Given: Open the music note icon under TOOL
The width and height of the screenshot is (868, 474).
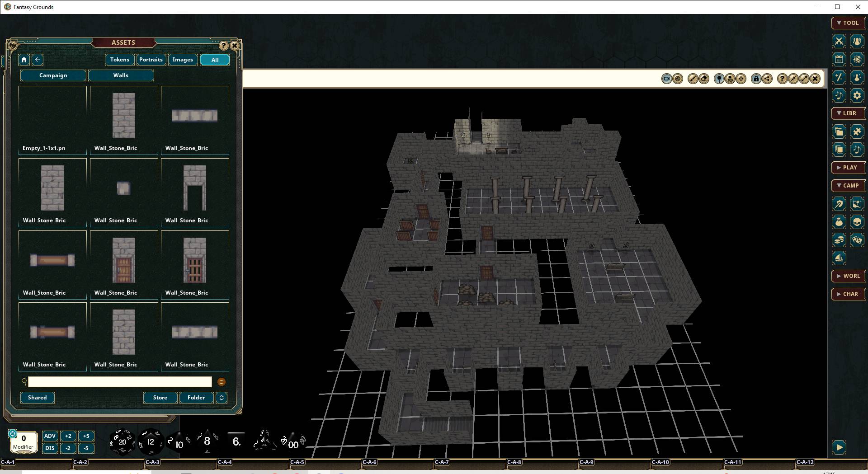Looking at the screenshot, I should 839,95.
